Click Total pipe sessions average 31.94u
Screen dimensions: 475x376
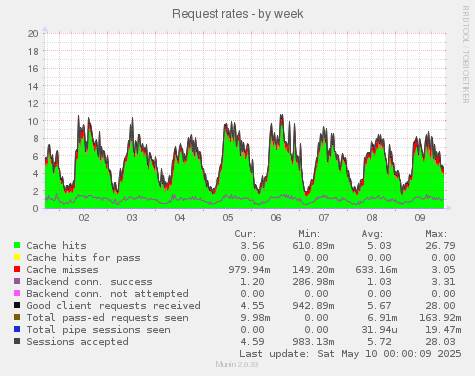[x=379, y=330]
